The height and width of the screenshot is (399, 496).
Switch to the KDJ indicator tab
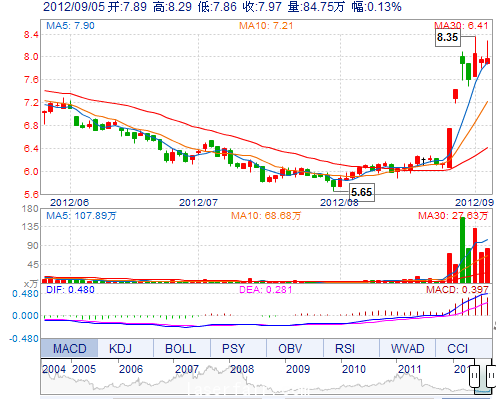coord(121,348)
